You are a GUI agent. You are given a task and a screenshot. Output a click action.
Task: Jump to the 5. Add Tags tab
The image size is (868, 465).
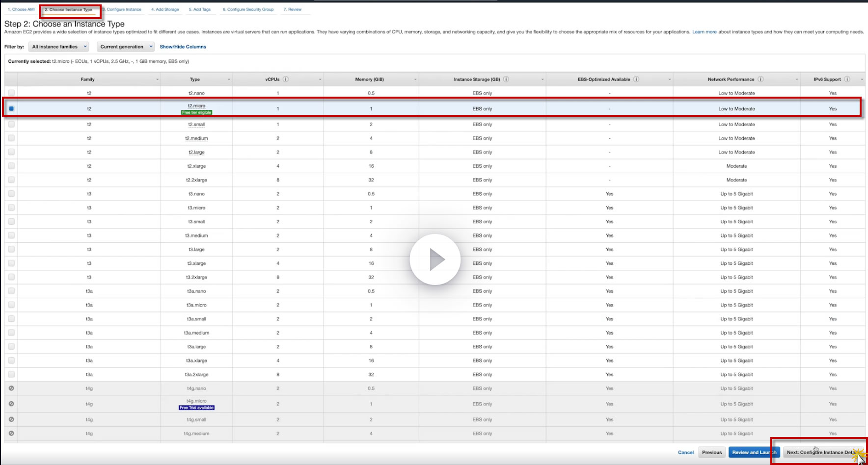pos(200,9)
